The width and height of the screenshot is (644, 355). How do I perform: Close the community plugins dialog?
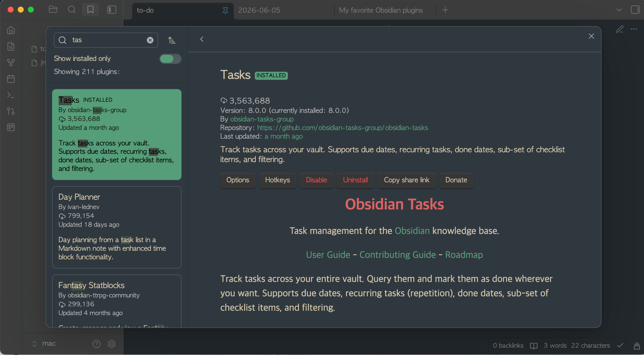(591, 36)
